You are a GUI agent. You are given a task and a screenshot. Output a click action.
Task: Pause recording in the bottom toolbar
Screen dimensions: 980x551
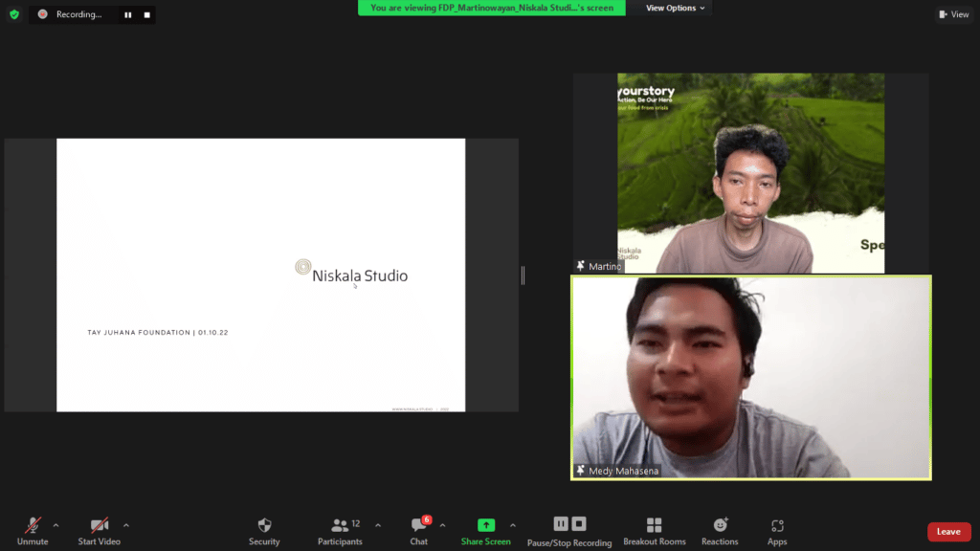coord(561,523)
